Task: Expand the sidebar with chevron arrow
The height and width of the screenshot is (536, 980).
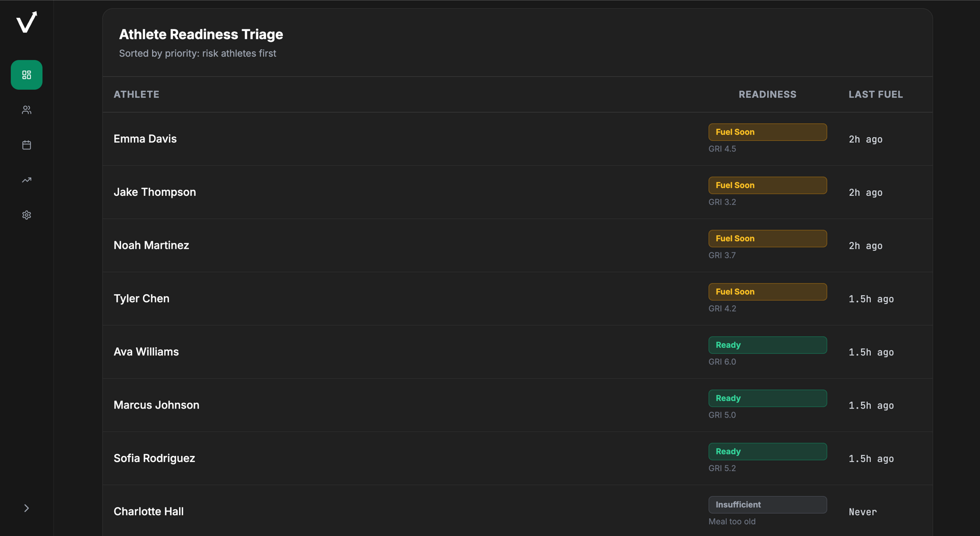Action: click(27, 508)
